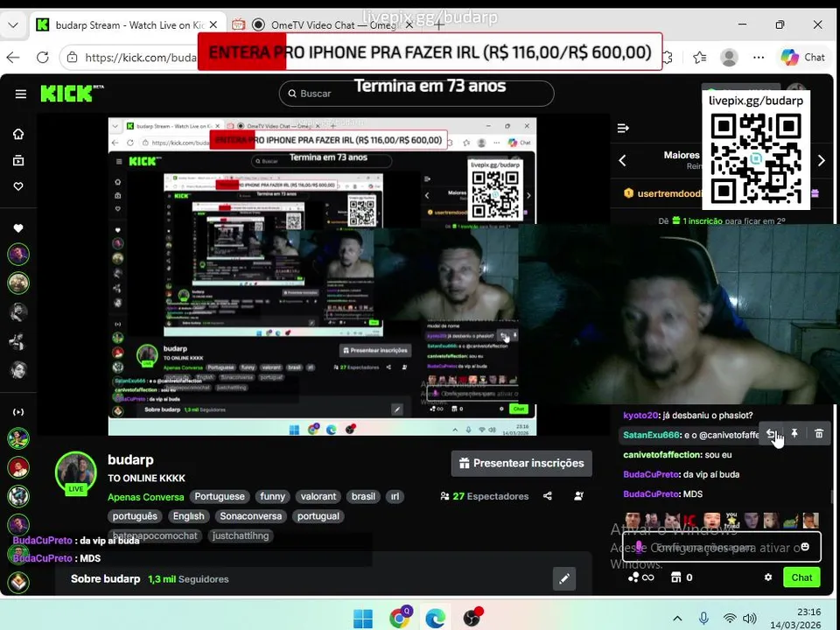The image size is (840, 630).
Task: Click the user icon beside share
Action: coord(578,496)
